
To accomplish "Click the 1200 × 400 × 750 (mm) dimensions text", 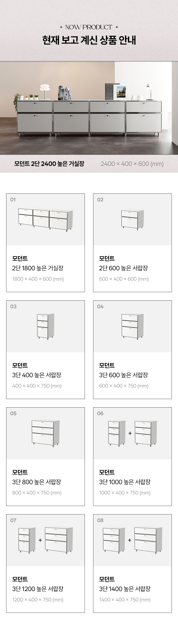I will click(38, 600).
